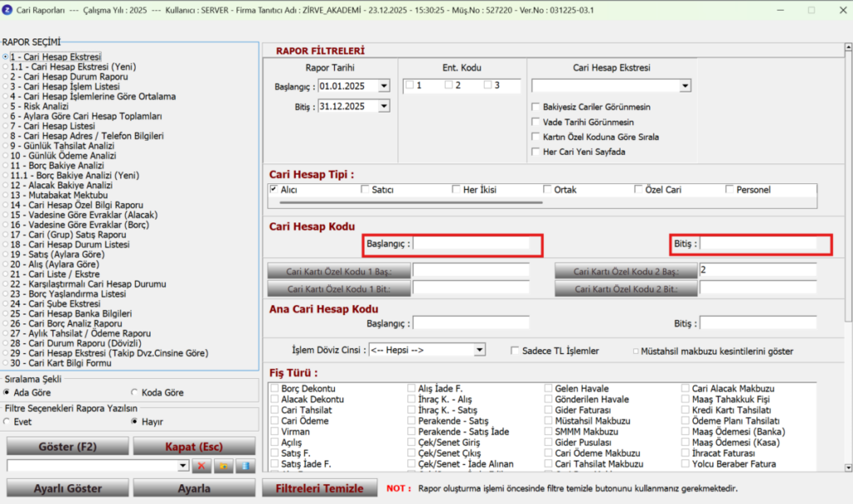Click the Ayarla button
Image resolution: width=853 pixels, height=504 pixels.
[x=194, y=488]
